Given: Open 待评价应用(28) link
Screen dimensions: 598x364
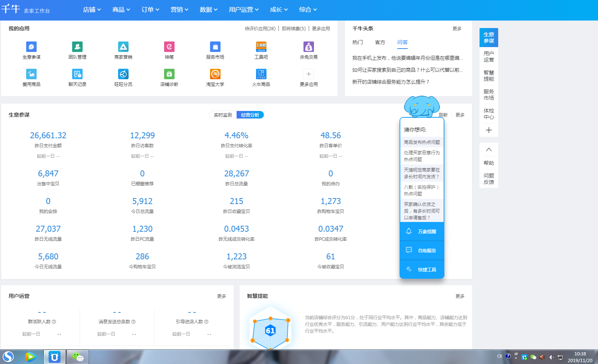Looking at the screenshot, I should tap(260, 29).
